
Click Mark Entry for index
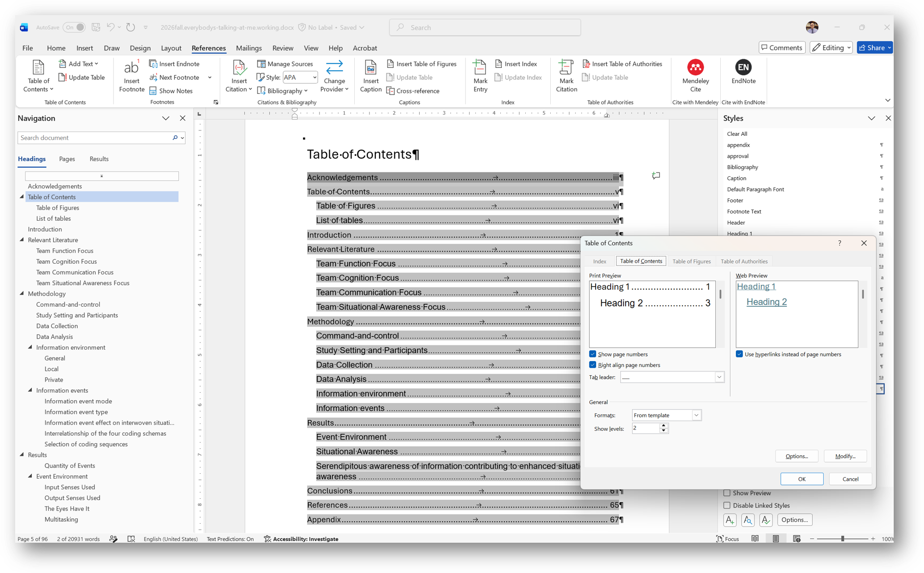[480, 76]
